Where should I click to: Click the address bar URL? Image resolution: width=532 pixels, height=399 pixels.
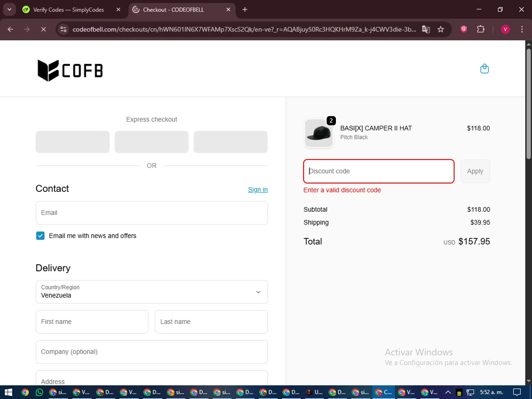[x=244, y=29]
